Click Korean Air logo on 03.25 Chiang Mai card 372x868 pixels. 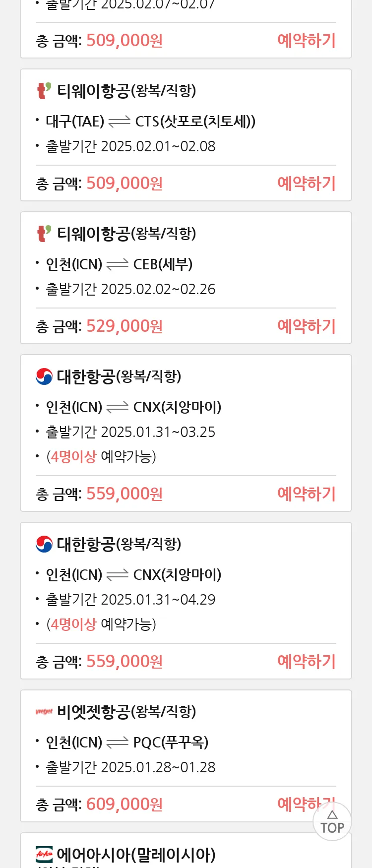click(x=44, y=376)
